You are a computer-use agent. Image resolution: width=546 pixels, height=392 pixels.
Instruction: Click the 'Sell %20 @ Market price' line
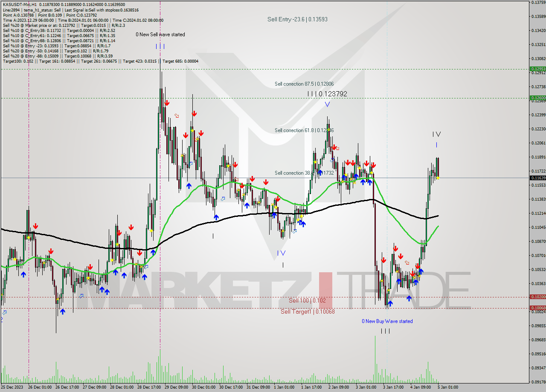[x=63, y=25]
